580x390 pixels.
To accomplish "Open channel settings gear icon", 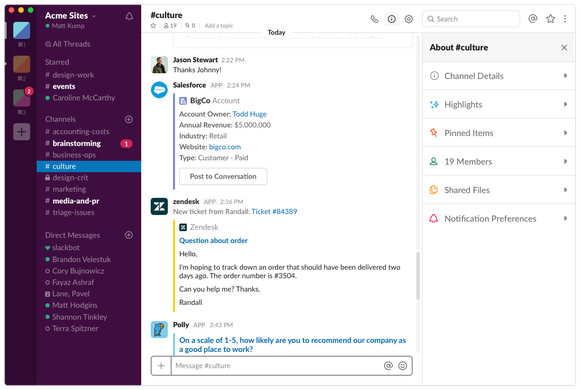I will coord(408,19).
